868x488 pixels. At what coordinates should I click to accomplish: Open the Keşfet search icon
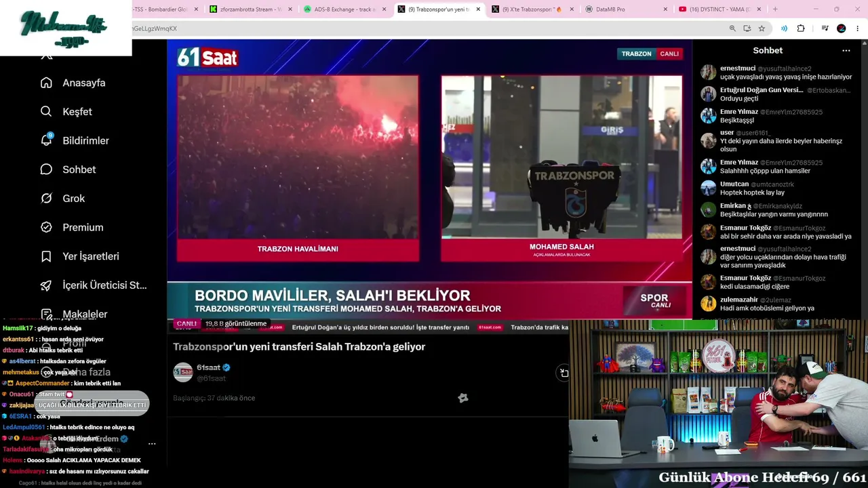tap(46, 112)
